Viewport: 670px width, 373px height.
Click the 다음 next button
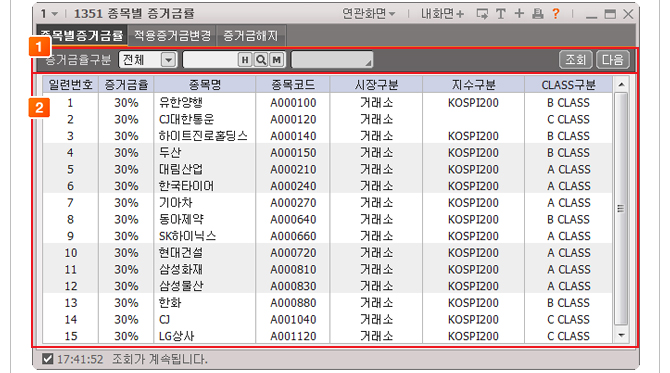(x=613, y=59)
